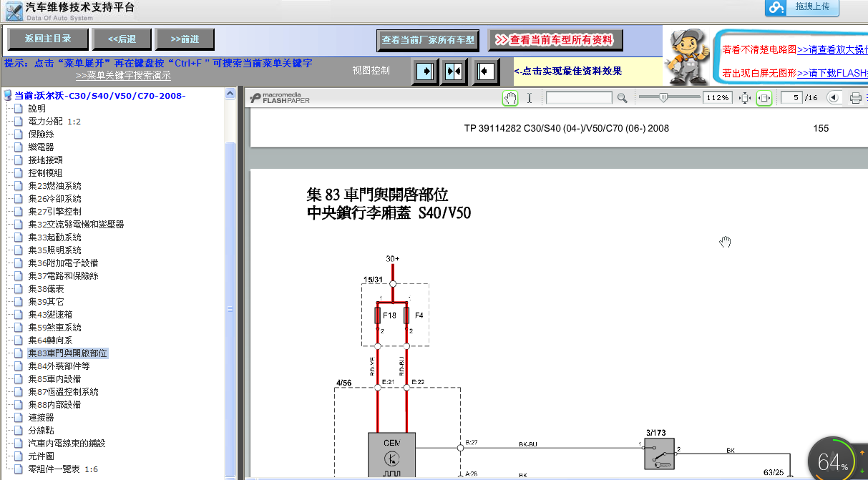Click the cloud upload icon
This screenshot has height=480, width=868.
pyautogui.click(x=776, y=7)
